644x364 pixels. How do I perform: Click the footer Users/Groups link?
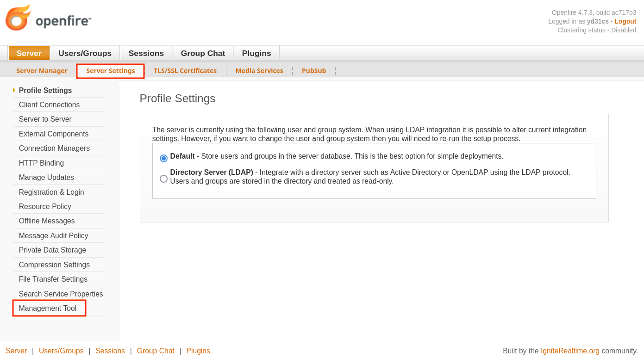click(61, 351)
